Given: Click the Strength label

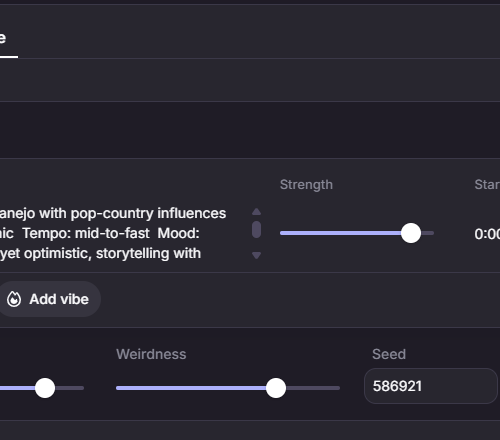Looking at the screenshot, I should [306, 185].
